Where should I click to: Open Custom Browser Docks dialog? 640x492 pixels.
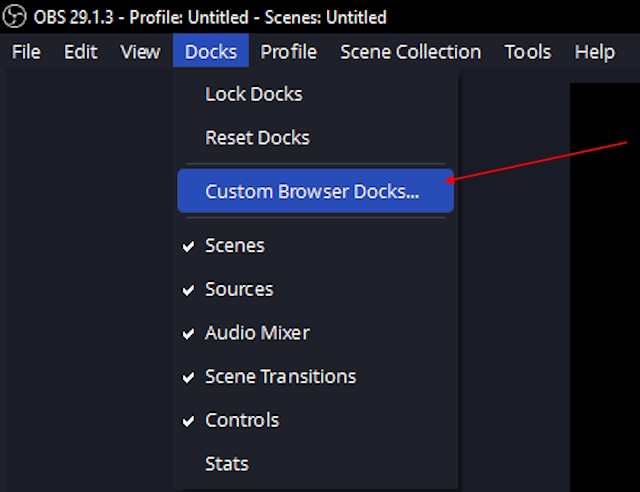[x=312, y=191]
